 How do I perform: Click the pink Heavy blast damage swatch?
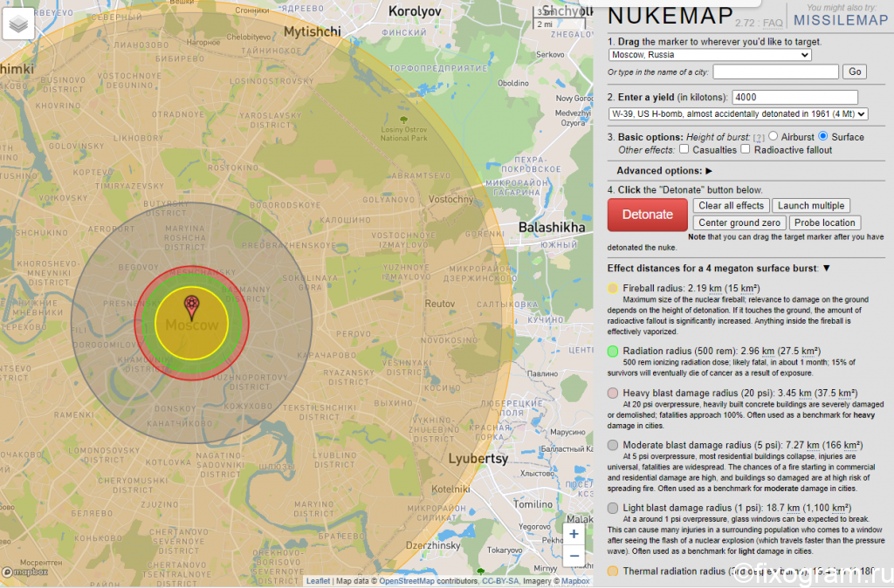(x=613, y=393)
